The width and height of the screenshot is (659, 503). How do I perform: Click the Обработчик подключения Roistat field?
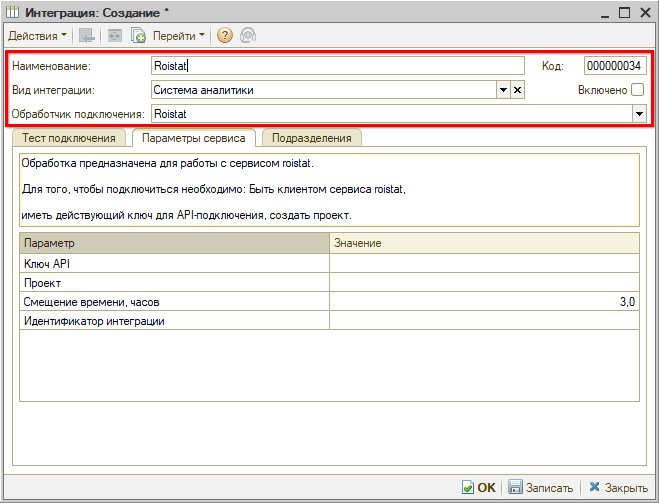[x=392, y=114]
